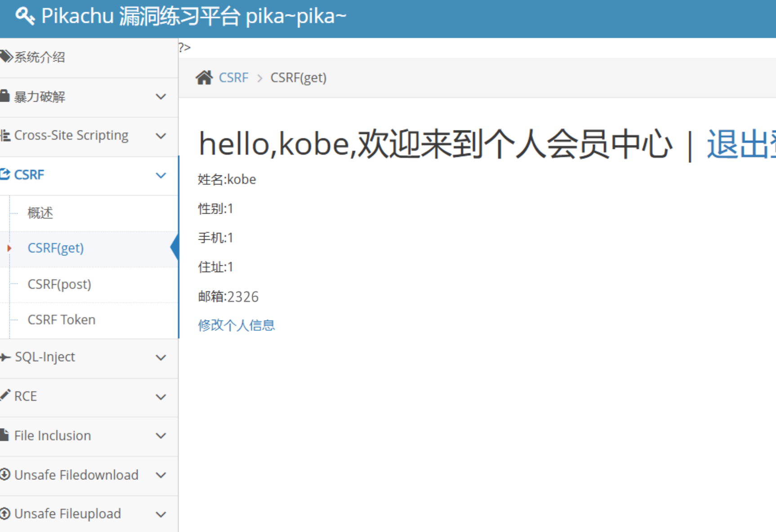Image resolution: width=776 pixels, height=532 pixels.
Task: Expand the Cross-Site Scripting chevron
Action: 161,136
